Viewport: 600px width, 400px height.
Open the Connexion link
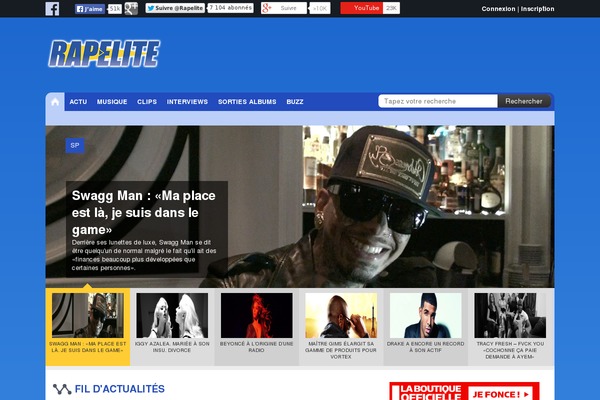pos(498,9)
